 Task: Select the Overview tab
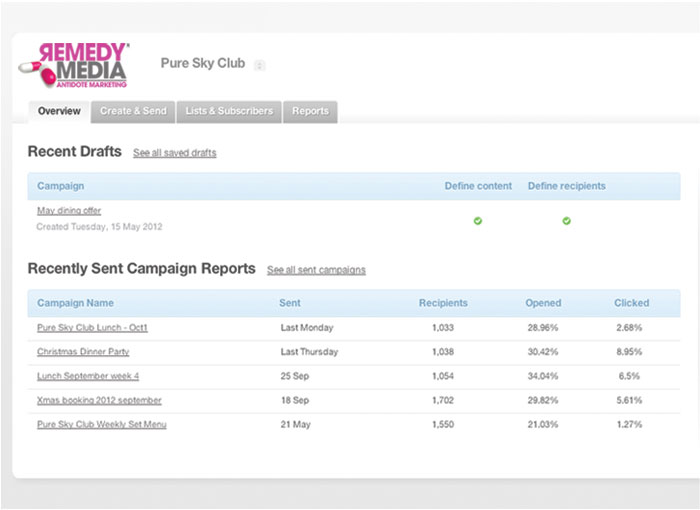click(x=59, y=111)
